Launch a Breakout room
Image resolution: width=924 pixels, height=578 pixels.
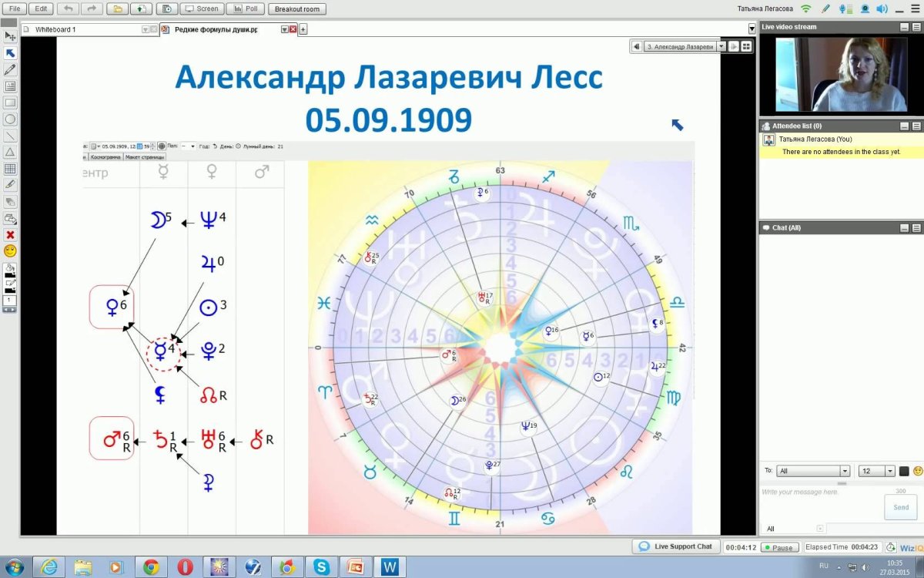coord(297,8)
